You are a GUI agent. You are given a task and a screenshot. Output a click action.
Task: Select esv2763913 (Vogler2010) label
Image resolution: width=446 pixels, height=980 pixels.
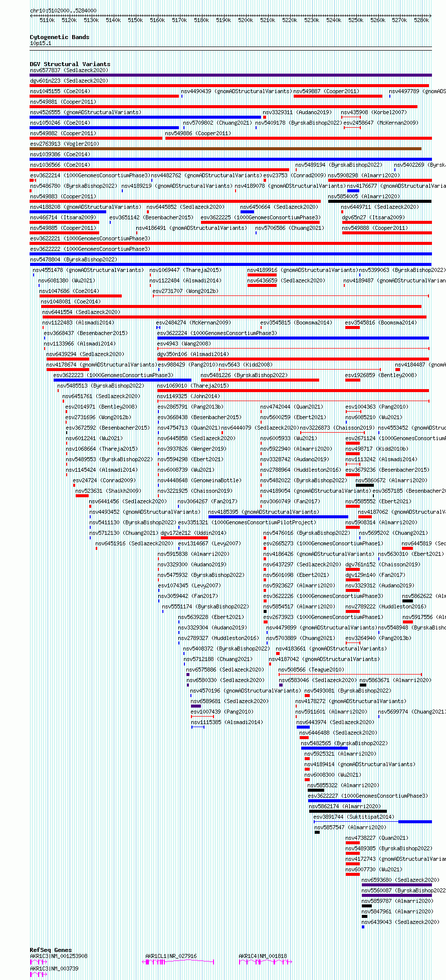pos(65,144)
